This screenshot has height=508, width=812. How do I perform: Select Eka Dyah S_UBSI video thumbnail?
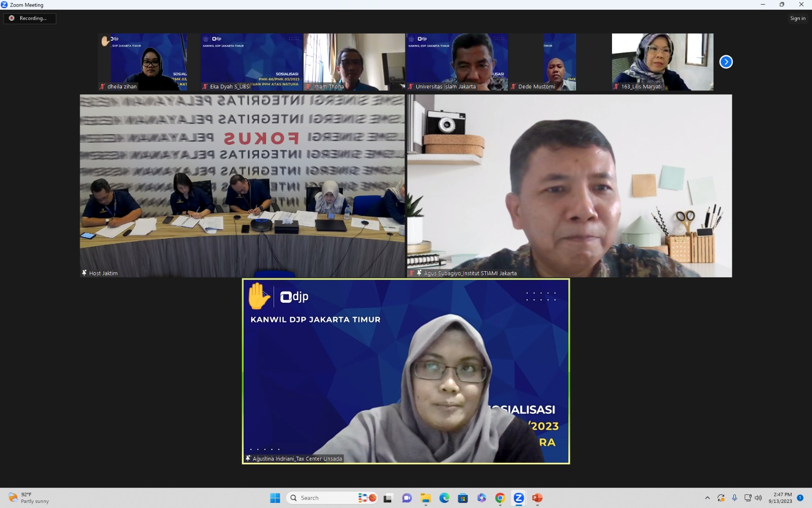[252, 62]
